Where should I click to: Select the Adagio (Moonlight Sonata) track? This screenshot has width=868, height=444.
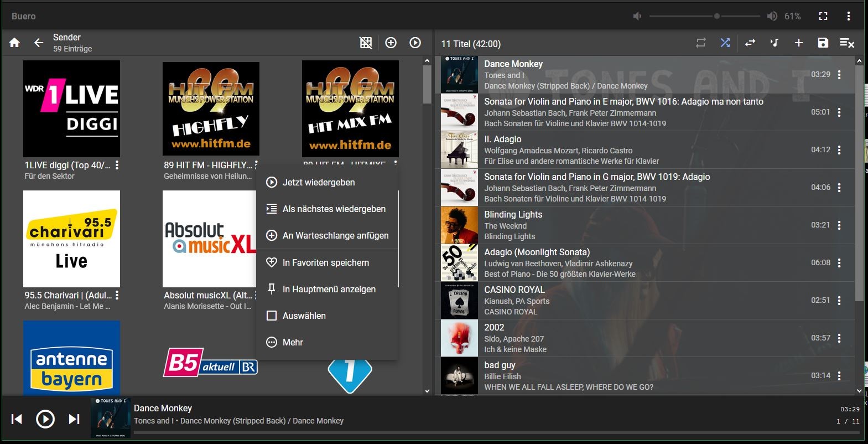click(647, 263)
